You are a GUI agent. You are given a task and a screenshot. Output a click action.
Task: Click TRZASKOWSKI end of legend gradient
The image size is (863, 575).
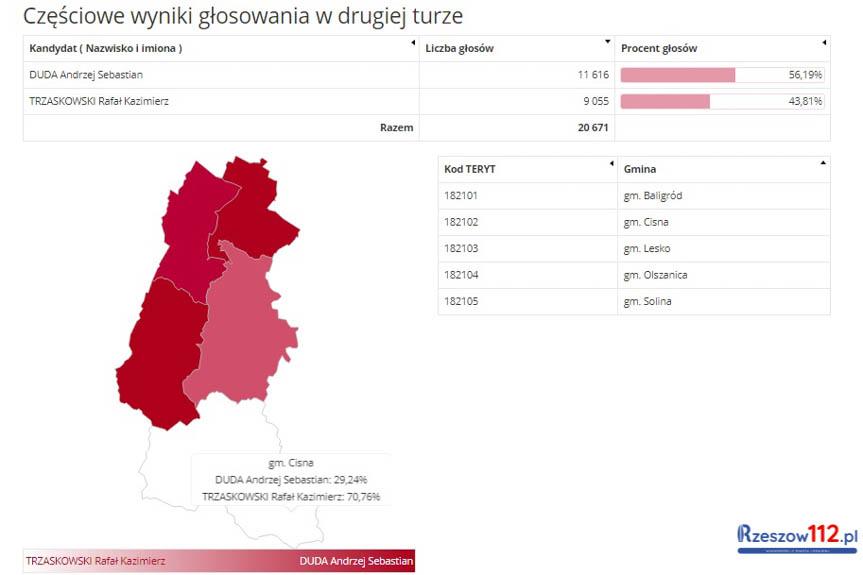(x=95, y=561)
